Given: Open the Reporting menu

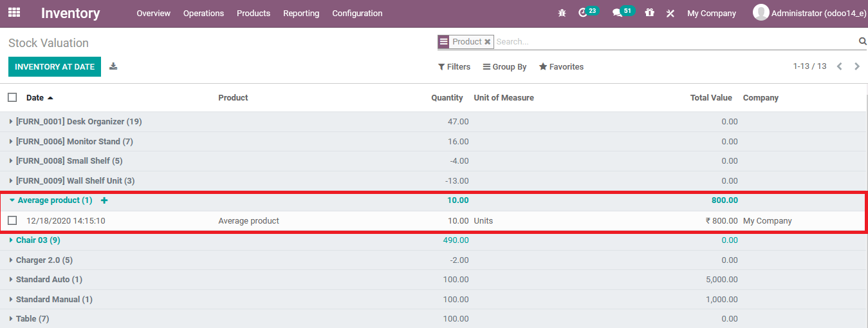Looking at the screenshot, I should pos(301,13).
